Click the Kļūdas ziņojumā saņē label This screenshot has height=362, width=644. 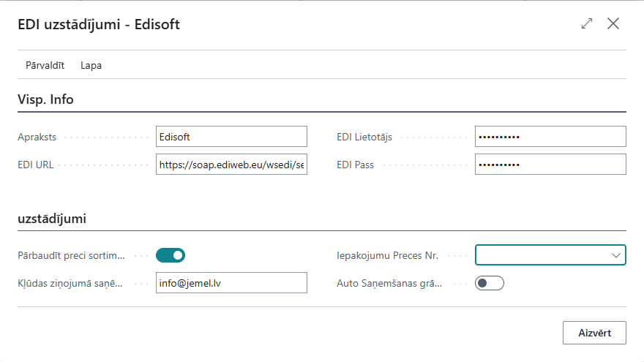(x=70, y=284)
